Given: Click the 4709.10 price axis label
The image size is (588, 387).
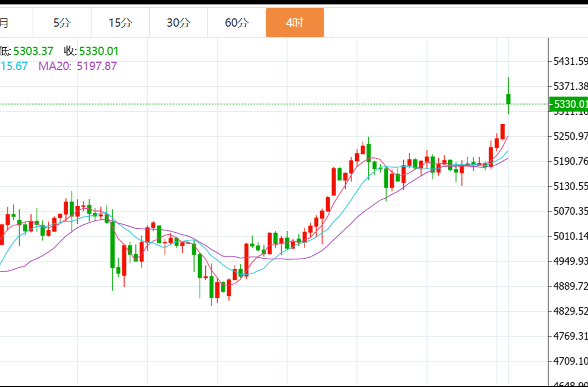Looking at the screenshot, I should coord(570,361).
